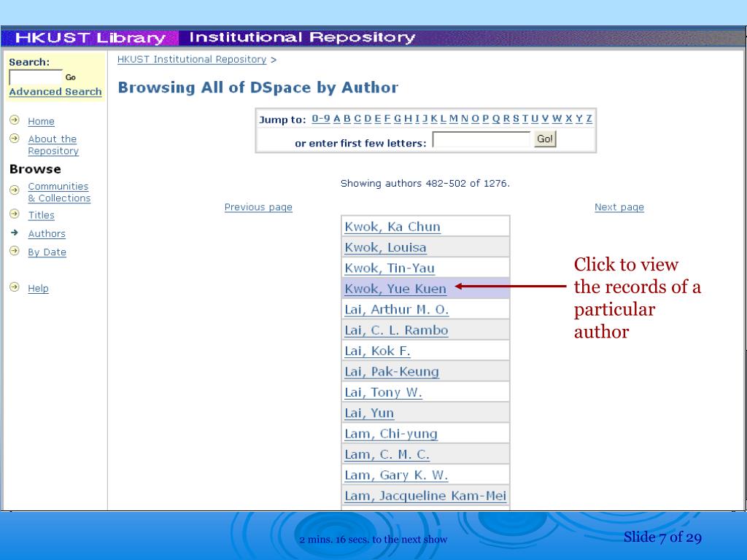Open author Lai, Kok F.

(377, 351)
